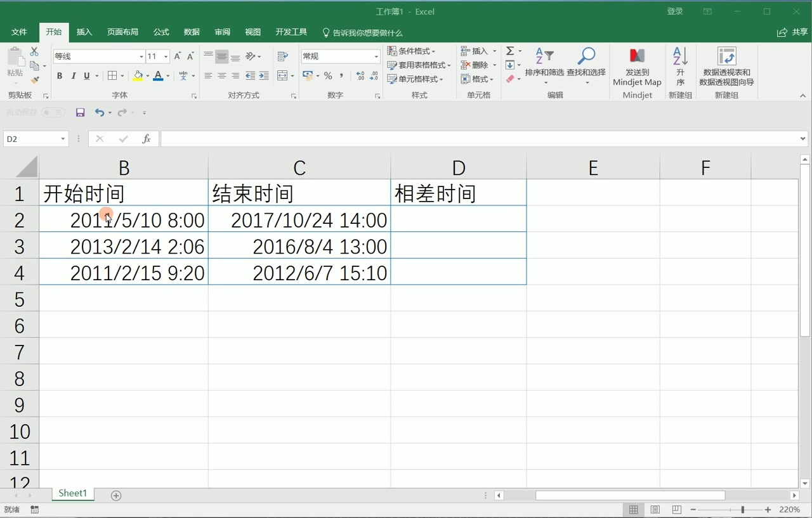This screenshot has height=518, width=812.
Task: Switch to the Page Layout (页面布局) tab
Action: 122,32
